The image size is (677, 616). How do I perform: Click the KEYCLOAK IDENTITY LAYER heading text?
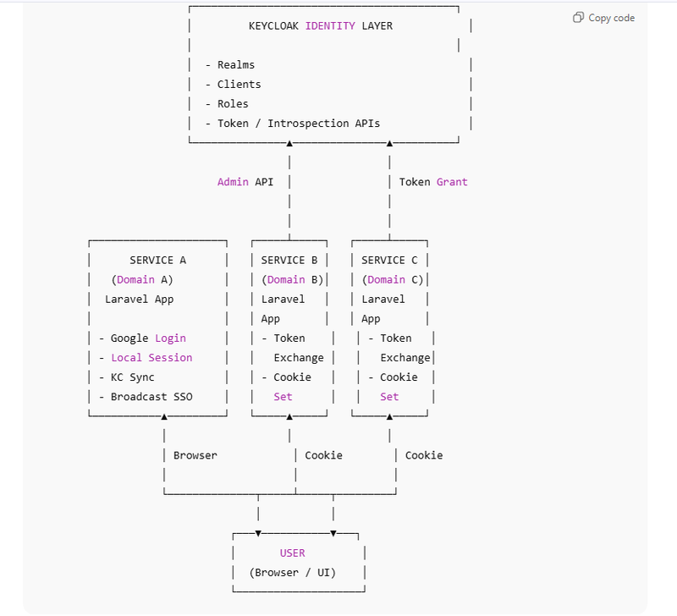pyautogui.click(x=320, y=26)
